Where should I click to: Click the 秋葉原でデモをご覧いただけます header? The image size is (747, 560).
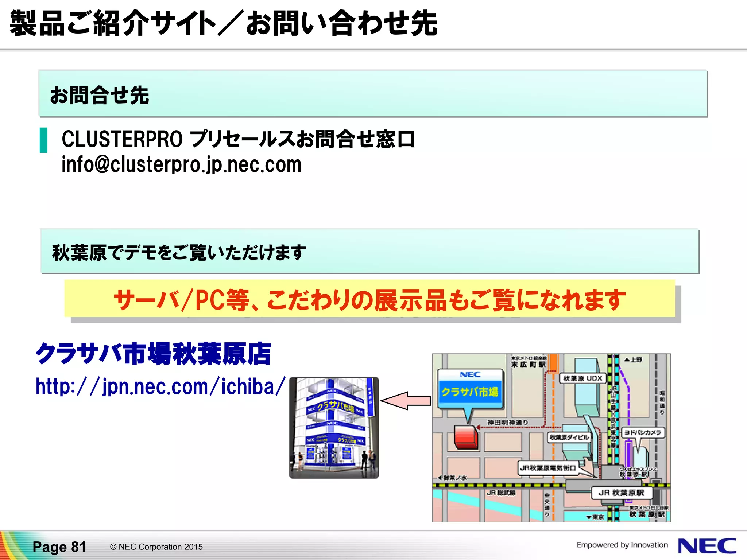(x=370, y=251)
